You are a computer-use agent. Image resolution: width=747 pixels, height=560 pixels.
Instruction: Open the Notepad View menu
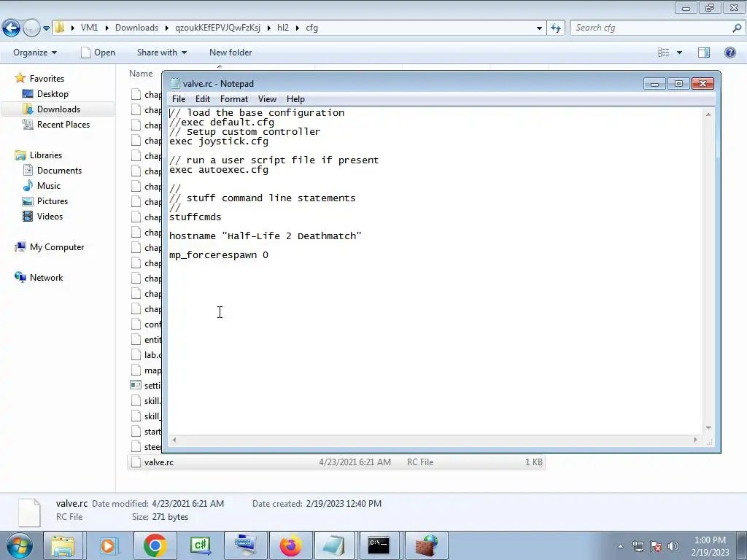(267, 99)
